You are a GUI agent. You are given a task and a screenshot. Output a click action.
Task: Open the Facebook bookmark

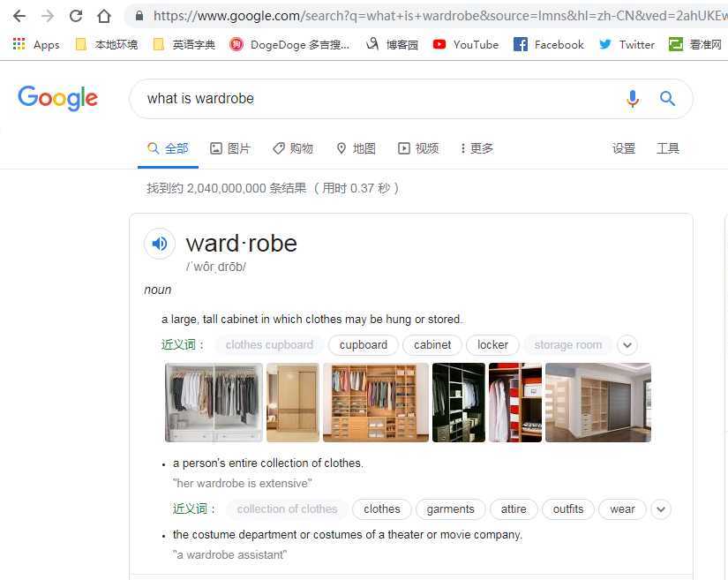pyautogui.click(x=548, y=44)
